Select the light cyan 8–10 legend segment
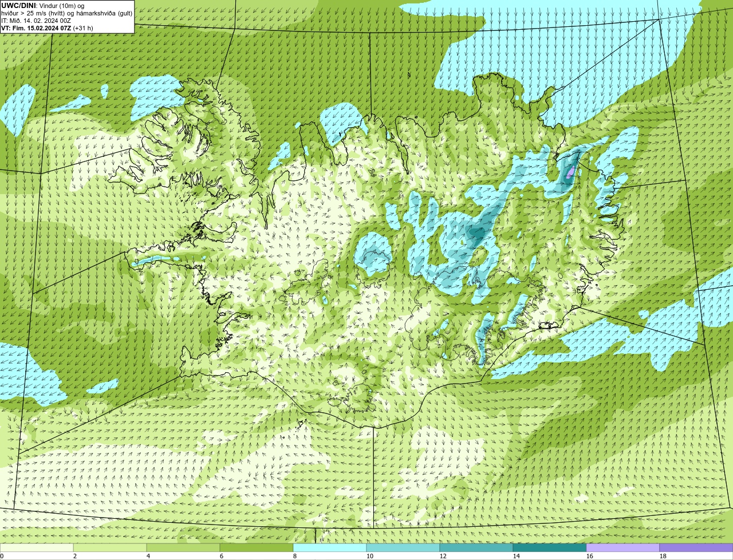 tap(330, 548)
